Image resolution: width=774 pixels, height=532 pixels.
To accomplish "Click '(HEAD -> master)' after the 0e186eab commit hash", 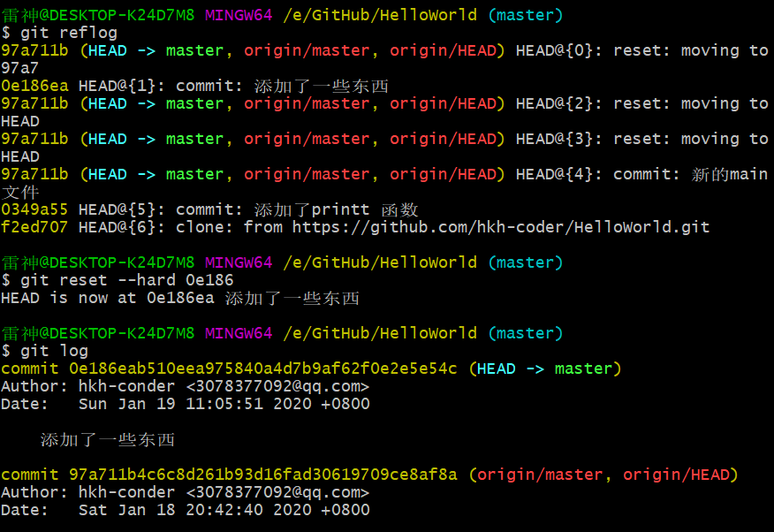I will point(545,369).
